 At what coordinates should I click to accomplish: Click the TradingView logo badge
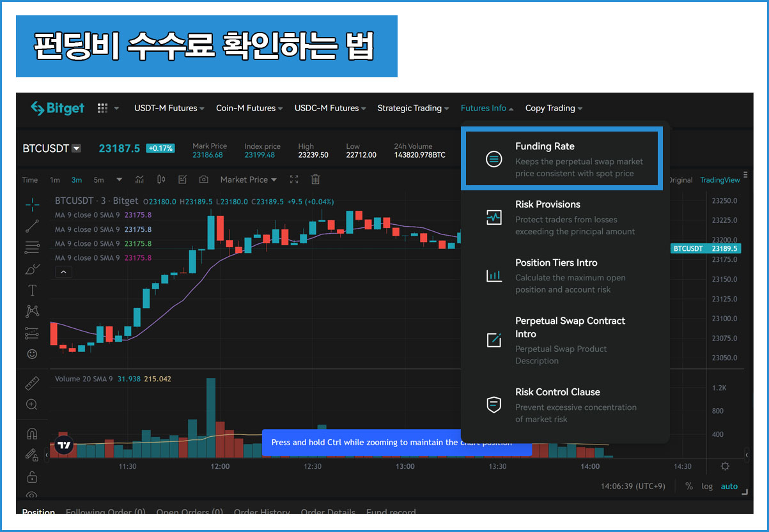coord(64,445)
